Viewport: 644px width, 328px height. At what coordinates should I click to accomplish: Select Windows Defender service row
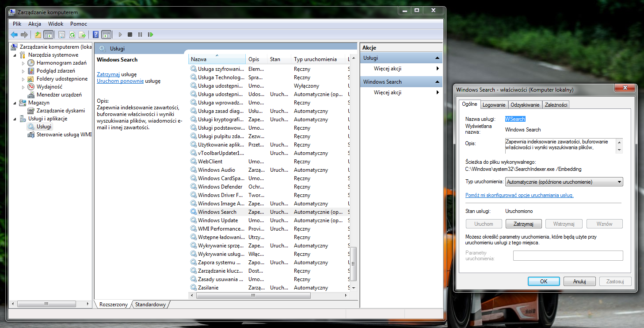click(269, 187)
